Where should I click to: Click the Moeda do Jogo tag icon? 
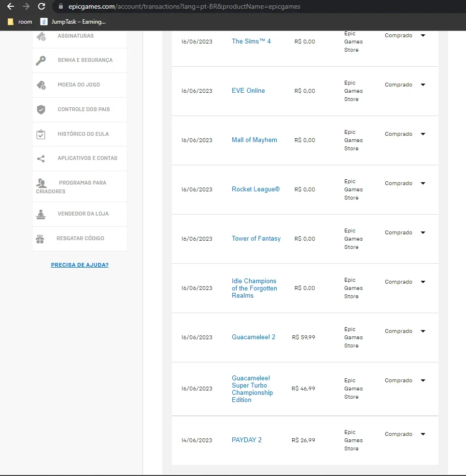click(x=41, y=85)
